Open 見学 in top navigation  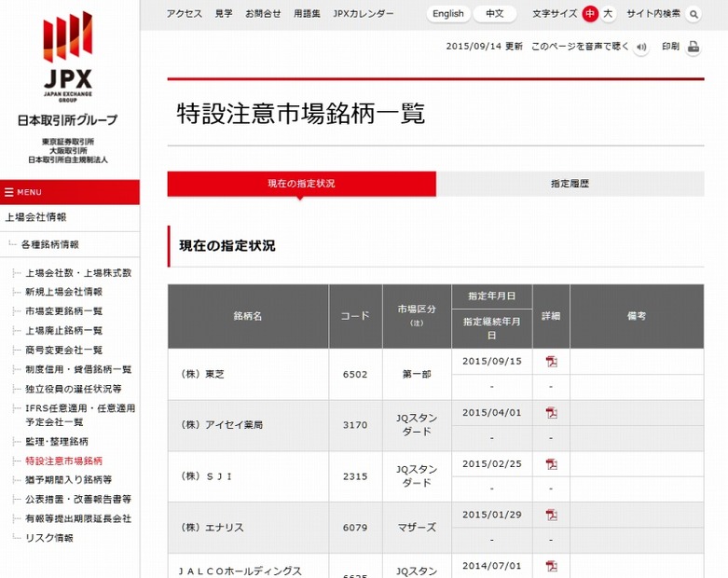tap(224, 14)
